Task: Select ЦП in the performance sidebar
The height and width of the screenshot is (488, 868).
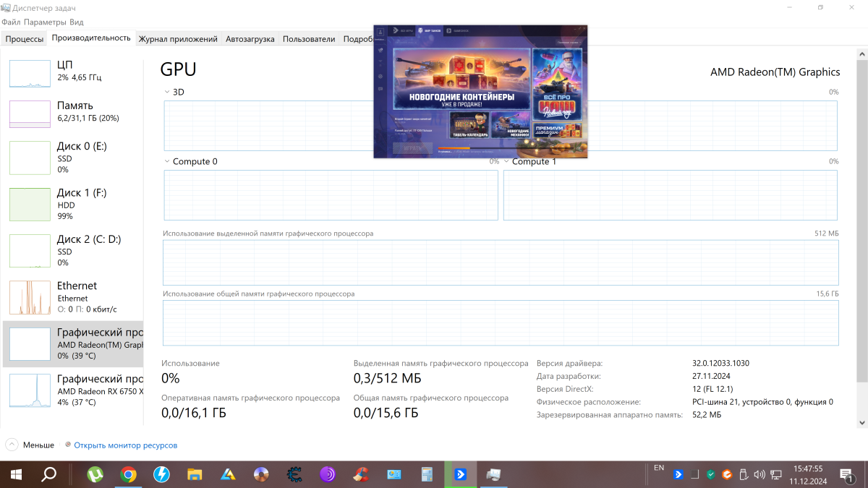Action: [x=73, y=74]
